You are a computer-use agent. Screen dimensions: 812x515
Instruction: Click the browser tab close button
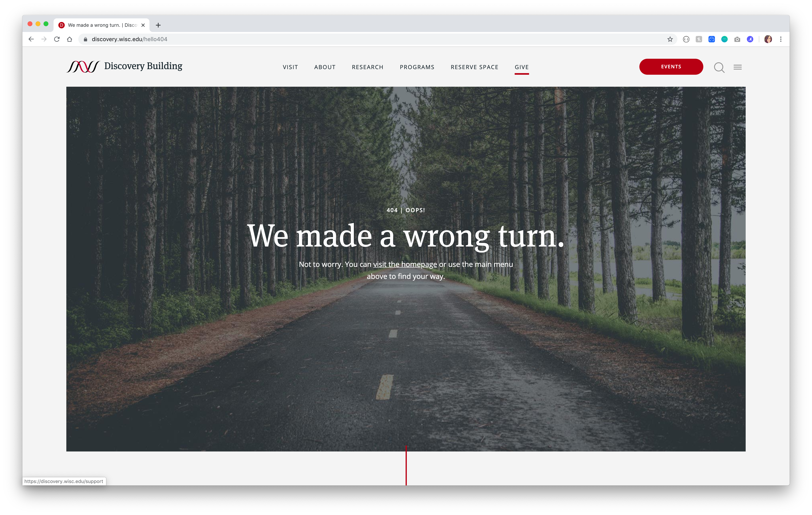click(144, 25)
